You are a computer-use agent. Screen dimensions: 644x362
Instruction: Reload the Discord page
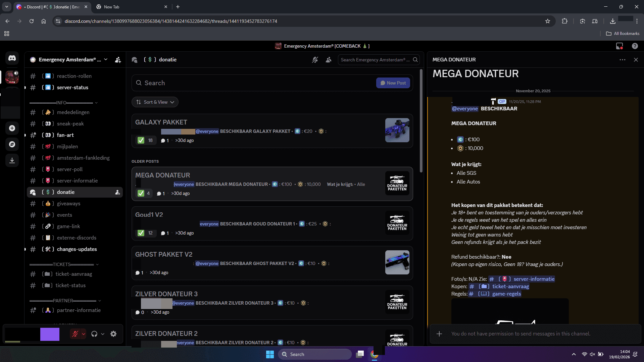pos(32,21)
